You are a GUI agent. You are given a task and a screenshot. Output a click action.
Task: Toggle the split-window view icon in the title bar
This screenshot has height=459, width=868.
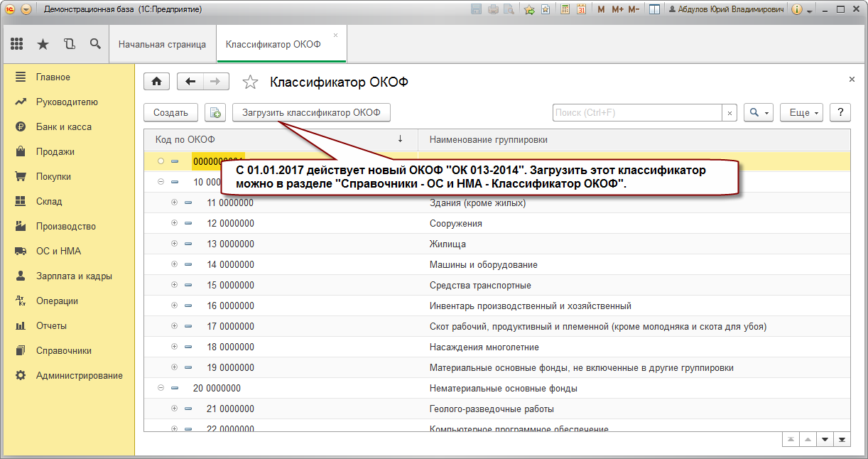coord(653,10)
